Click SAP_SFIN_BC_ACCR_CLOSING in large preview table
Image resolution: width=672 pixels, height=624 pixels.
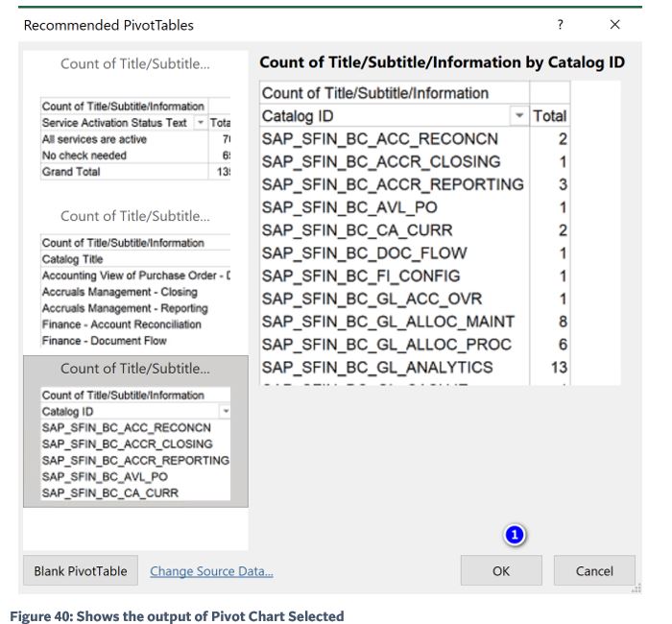pos(381,161)
